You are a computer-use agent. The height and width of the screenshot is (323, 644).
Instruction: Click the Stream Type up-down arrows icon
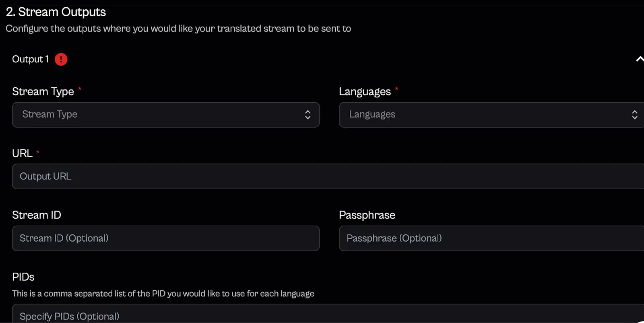click(x=308, y=115)
